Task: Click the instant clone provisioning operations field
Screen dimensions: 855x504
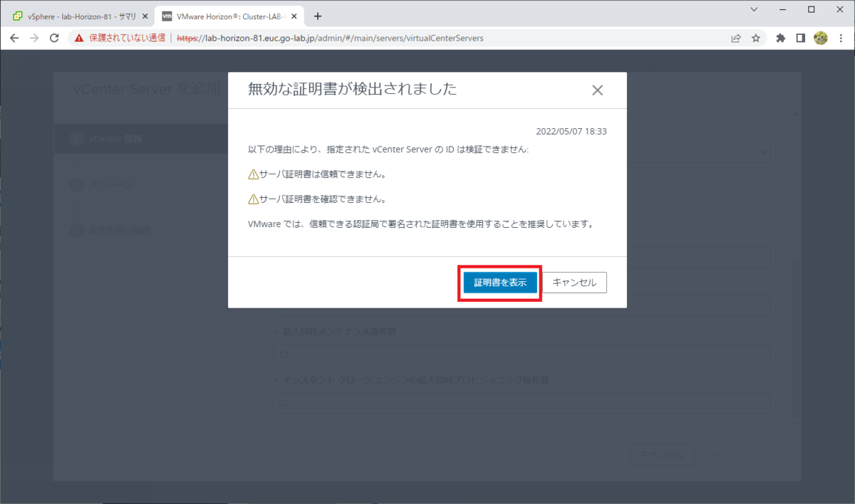Action: point(521,403)
